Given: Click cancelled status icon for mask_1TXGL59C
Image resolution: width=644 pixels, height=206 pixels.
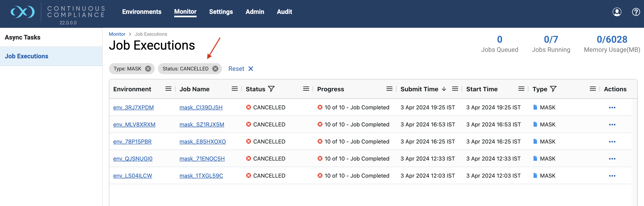Looking at the screenshot, I should pos(249,175).
